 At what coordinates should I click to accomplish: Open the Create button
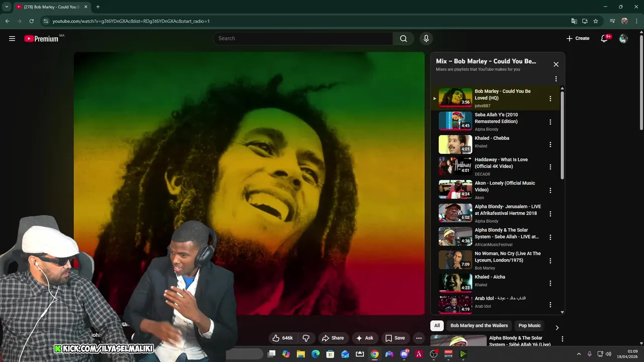(x=578, y=38)
